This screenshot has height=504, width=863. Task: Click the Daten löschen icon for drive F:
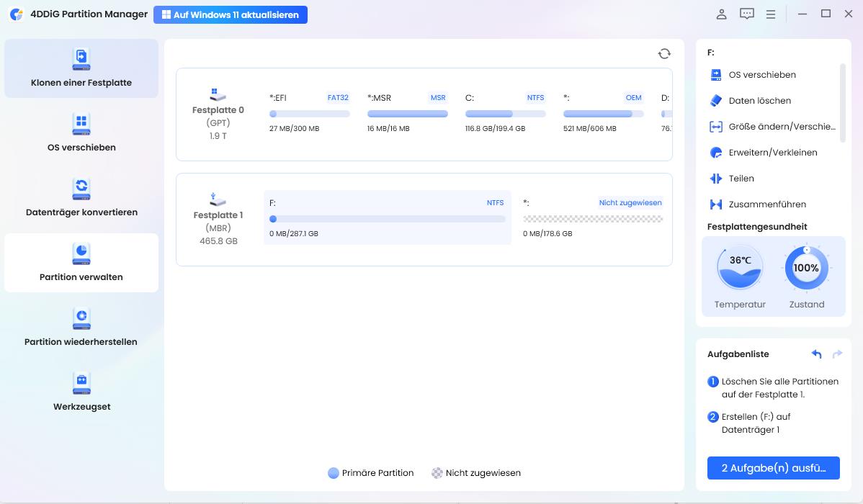[715, 101]
